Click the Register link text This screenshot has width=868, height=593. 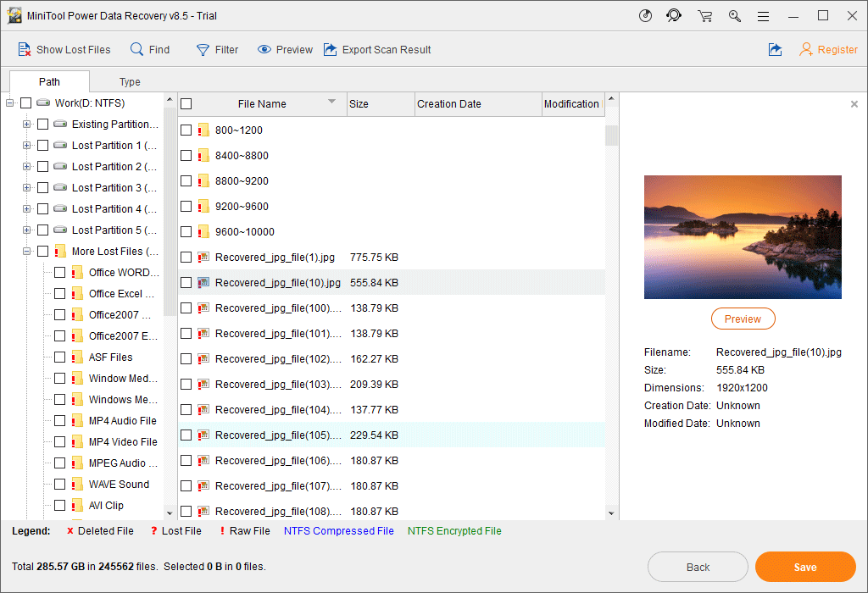(x=837, y=49)
